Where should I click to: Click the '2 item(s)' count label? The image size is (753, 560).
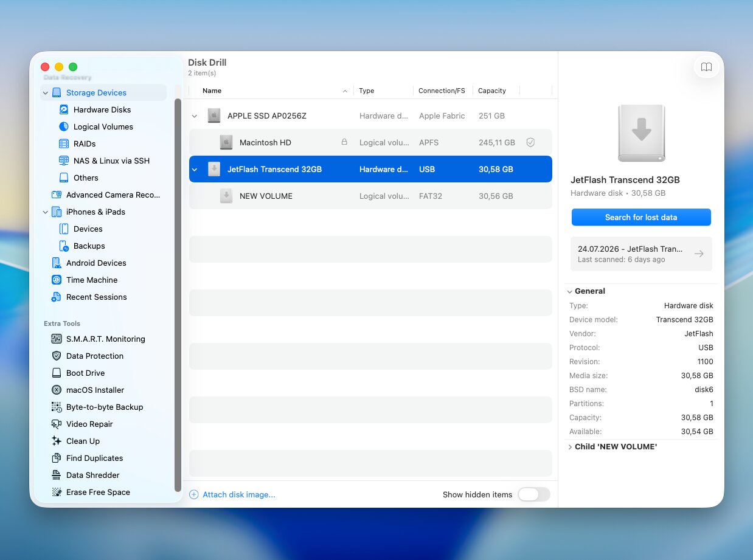(x=202, y=73)
